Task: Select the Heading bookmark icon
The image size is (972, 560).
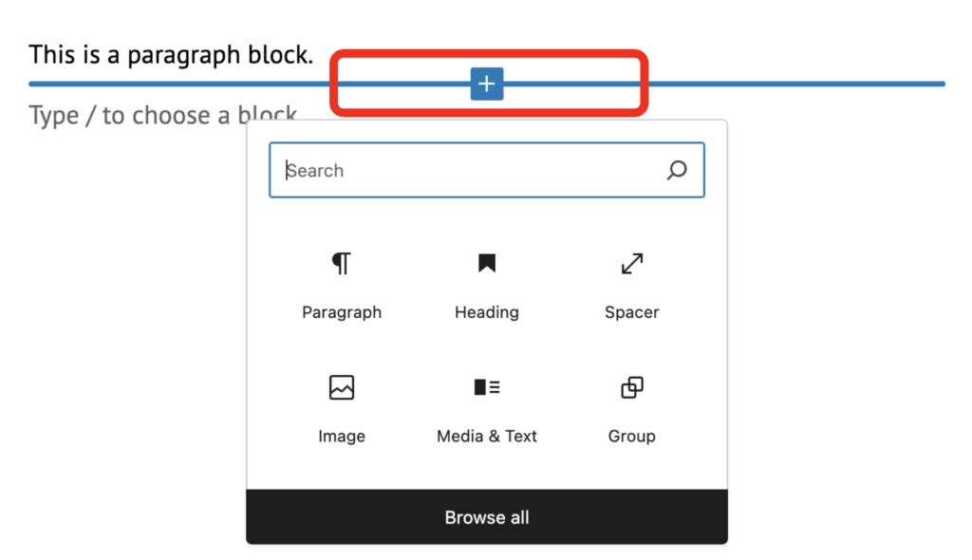Action: click(487, 264)
